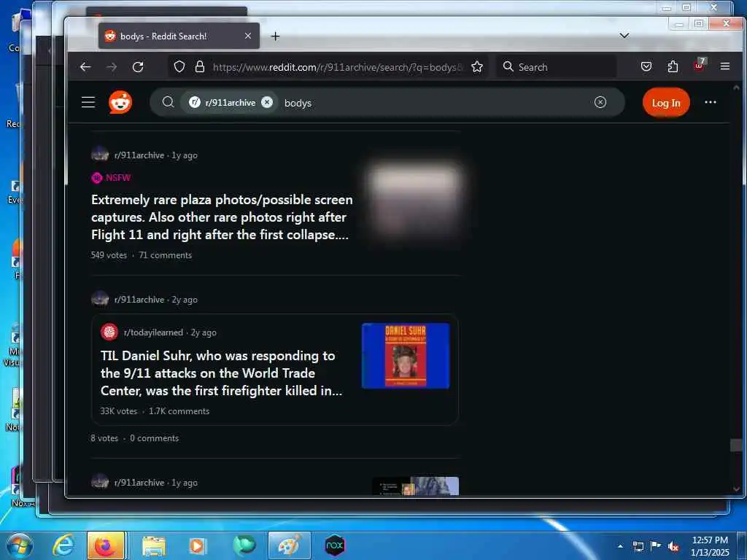Image resolution: width=747 pixels, height=560 pixels.
Task: Switch to Firefox in the taskbar
Action: (x=106, y=545)
